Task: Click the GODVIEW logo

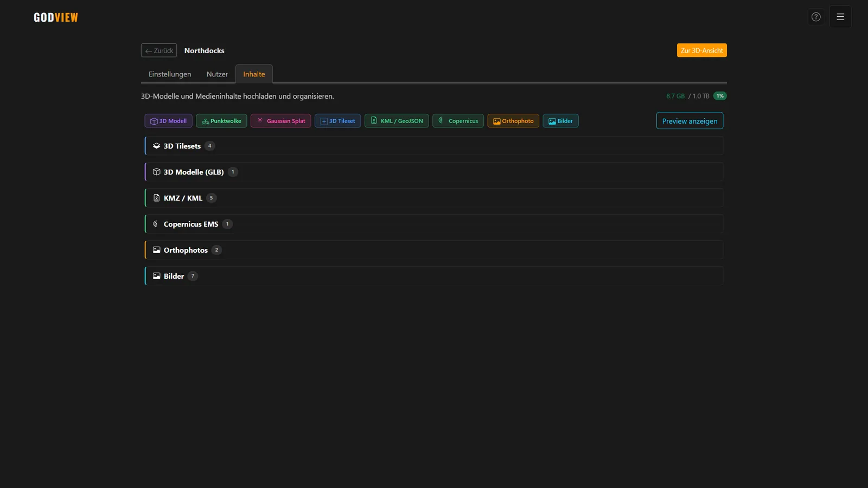Action: click(56, 17)
